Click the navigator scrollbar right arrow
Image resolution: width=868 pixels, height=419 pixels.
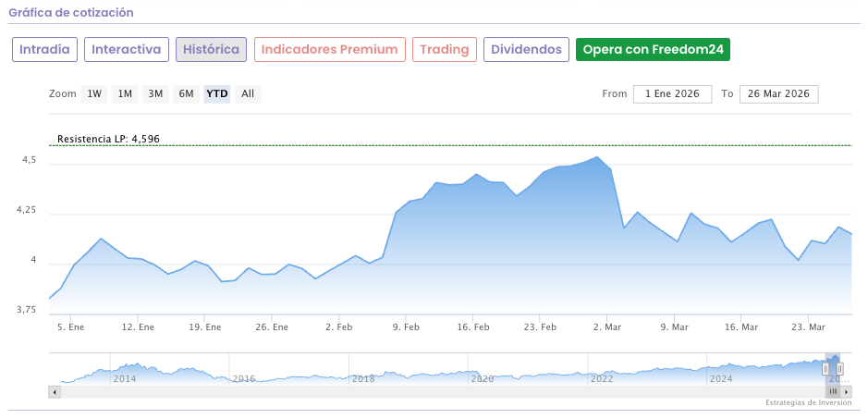click(x=847, y=391)
